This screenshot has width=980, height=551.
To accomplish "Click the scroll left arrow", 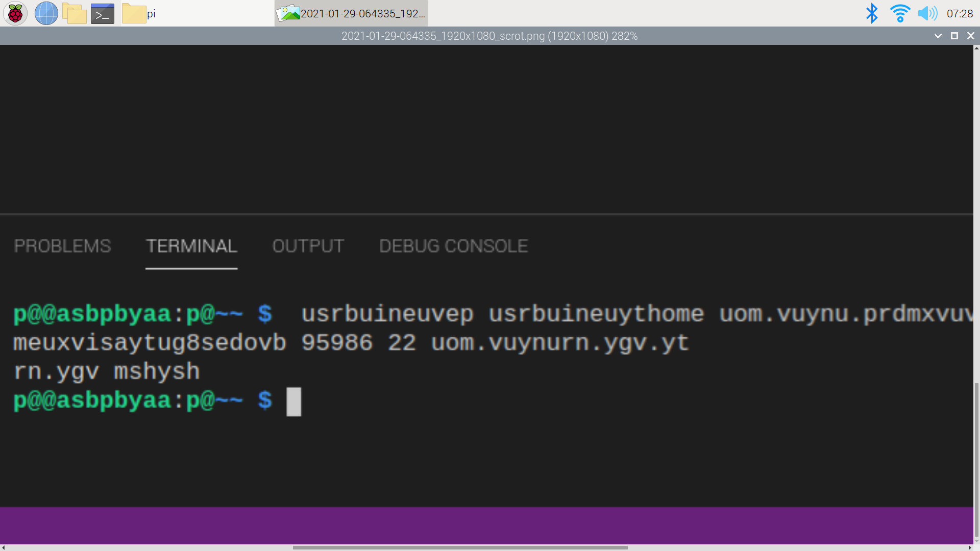I will (x=3, y=547).
